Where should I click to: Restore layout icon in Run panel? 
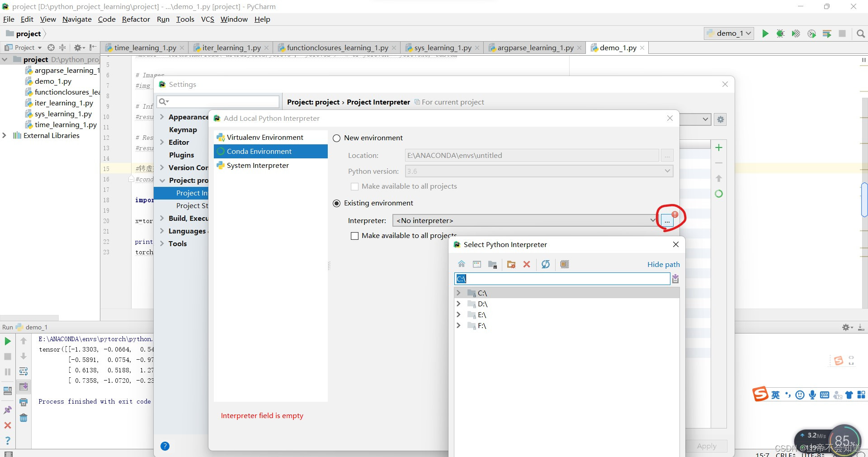8,391
